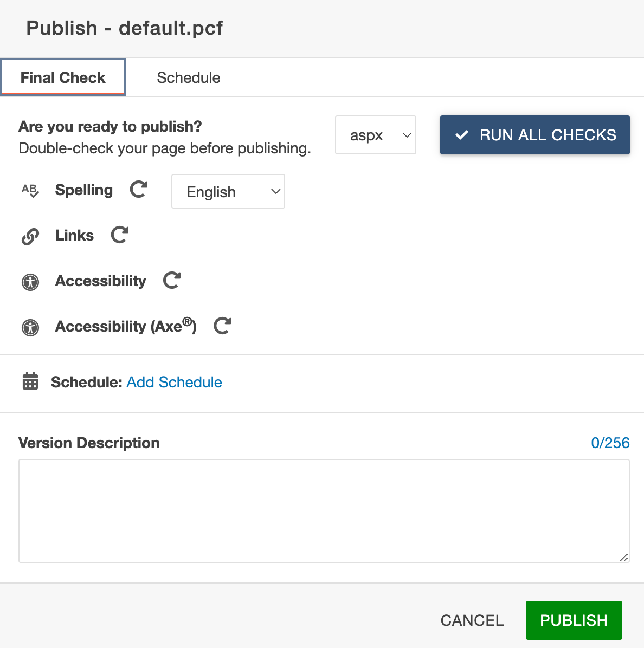Click the 0/256 character counter
The image size is (644, 648).
(610, 443)
